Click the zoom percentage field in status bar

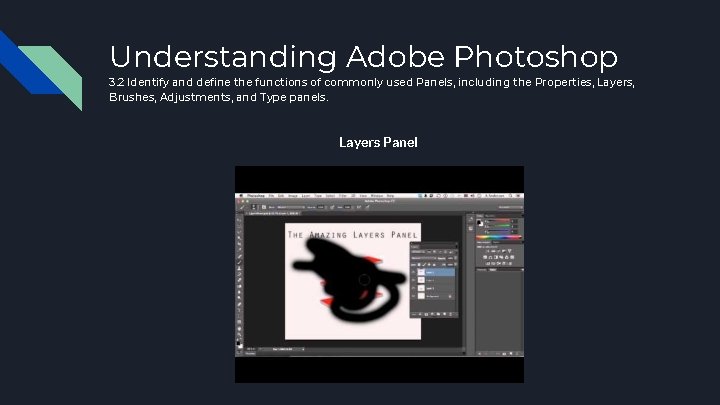tap(251, 349)
